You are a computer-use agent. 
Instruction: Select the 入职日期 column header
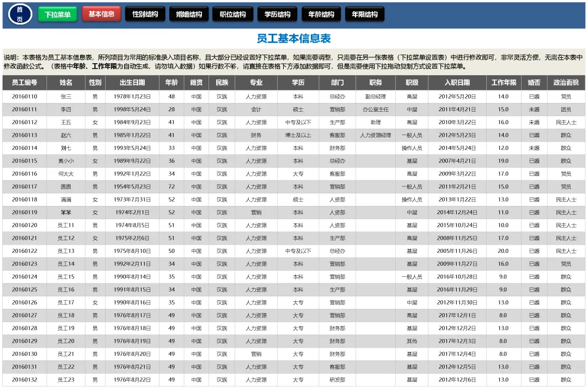[457, 82]
